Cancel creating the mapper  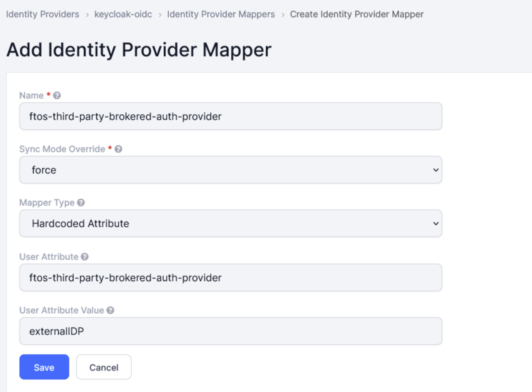(104, 367)
